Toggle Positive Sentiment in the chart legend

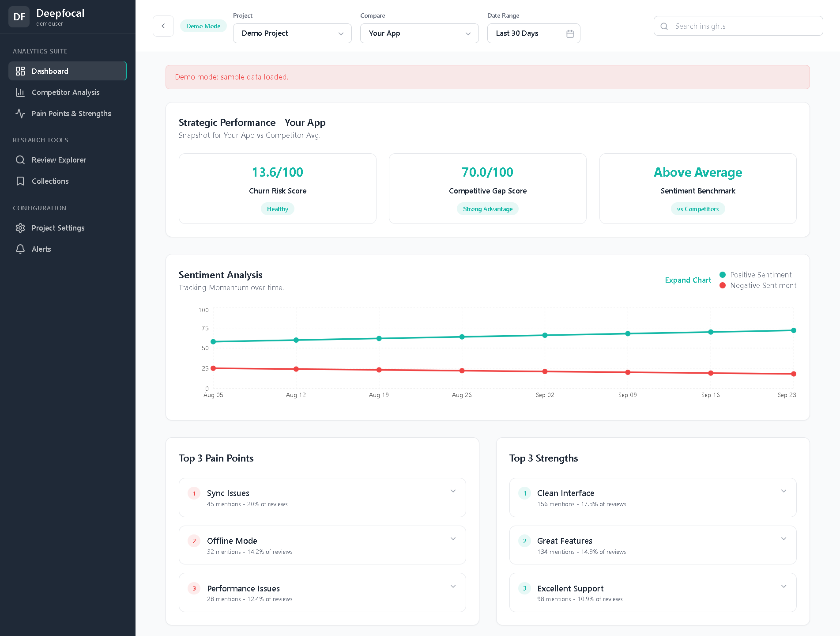[x=755, y=274]
